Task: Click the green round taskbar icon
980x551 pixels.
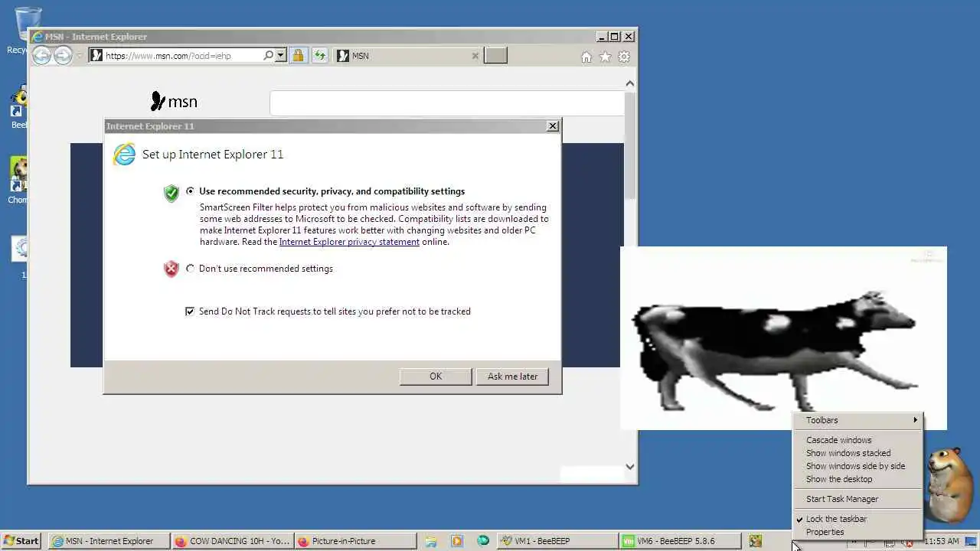Action: (x=483, y=540)
